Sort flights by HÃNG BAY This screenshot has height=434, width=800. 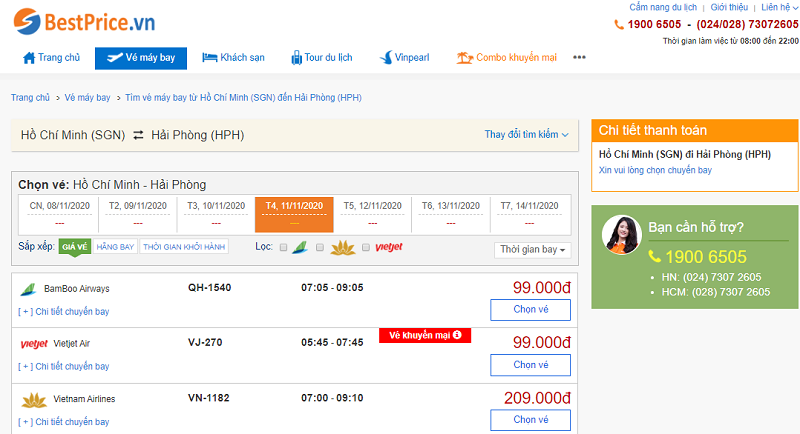[115, 247]
